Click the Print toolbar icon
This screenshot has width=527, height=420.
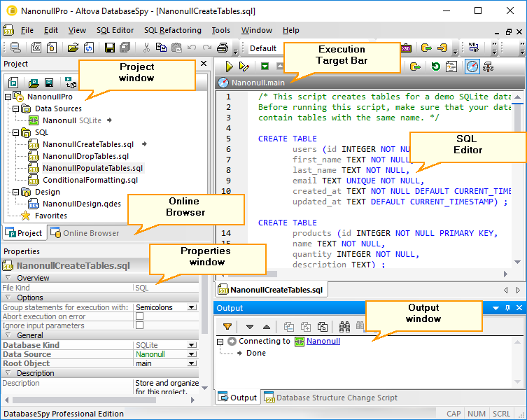222,48
